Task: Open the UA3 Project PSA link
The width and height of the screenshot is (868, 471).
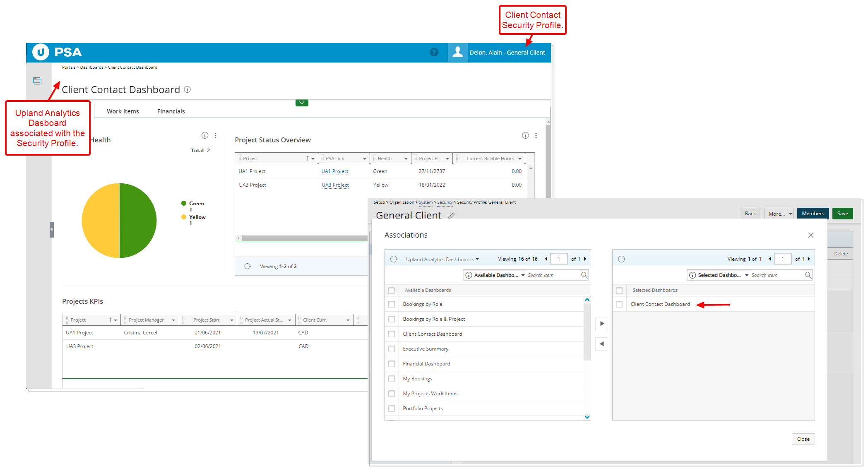Action: tap(335, 185)
